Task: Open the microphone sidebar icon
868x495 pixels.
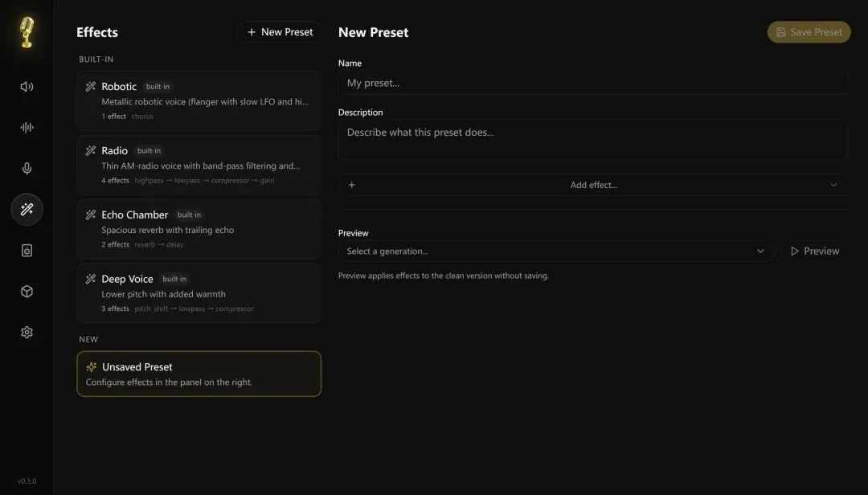Action: [x=27, y=169]
